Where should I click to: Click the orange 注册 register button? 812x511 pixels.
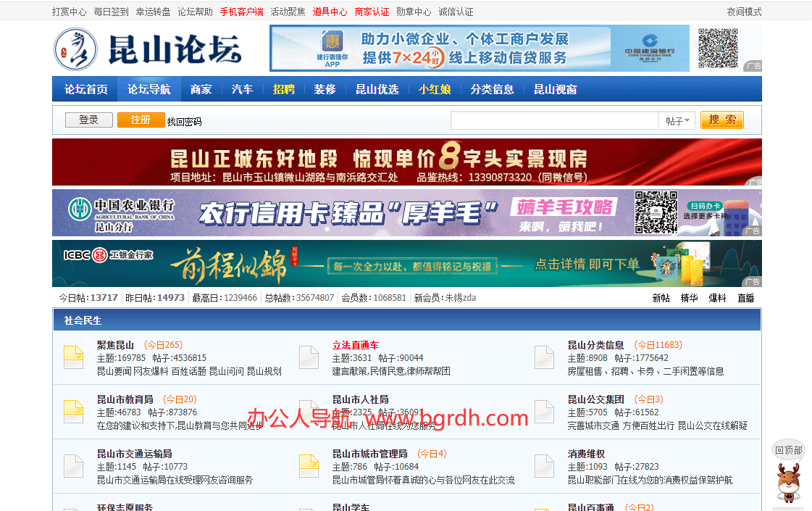point(141,120)
